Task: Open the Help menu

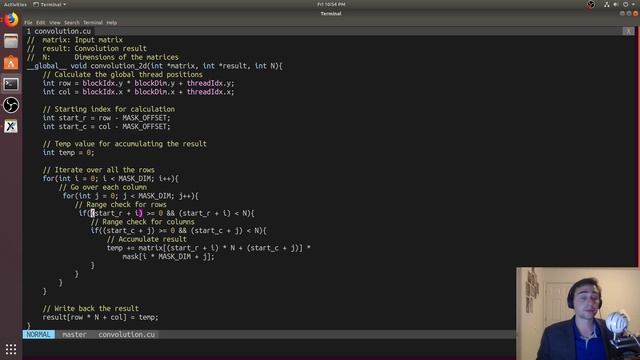Action: pos(111,23)
